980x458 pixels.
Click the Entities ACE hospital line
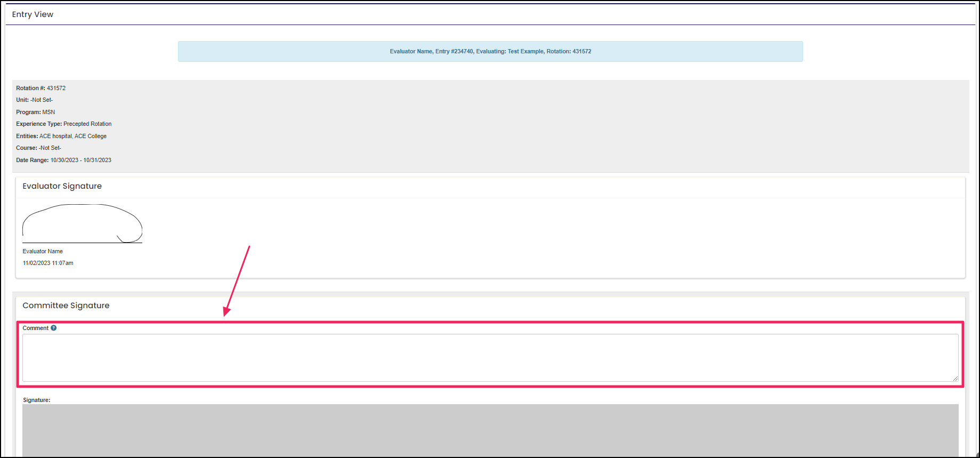[61, 136]
